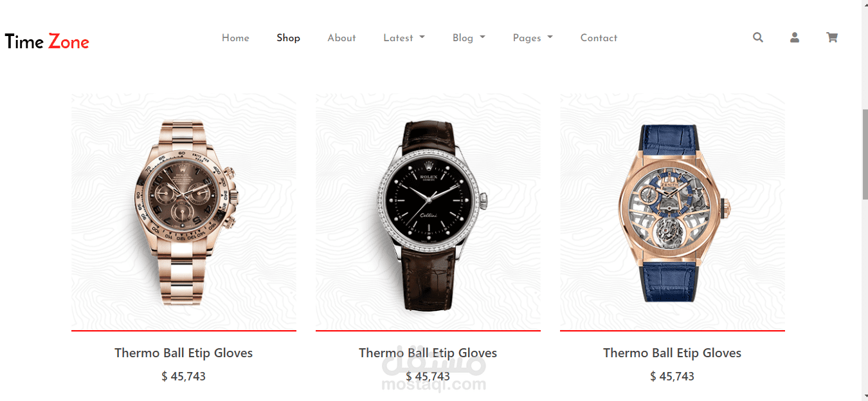Select the blue strap skeleton watch image
The height and width of the screenshot is (401, 868).
click(673, 211)
